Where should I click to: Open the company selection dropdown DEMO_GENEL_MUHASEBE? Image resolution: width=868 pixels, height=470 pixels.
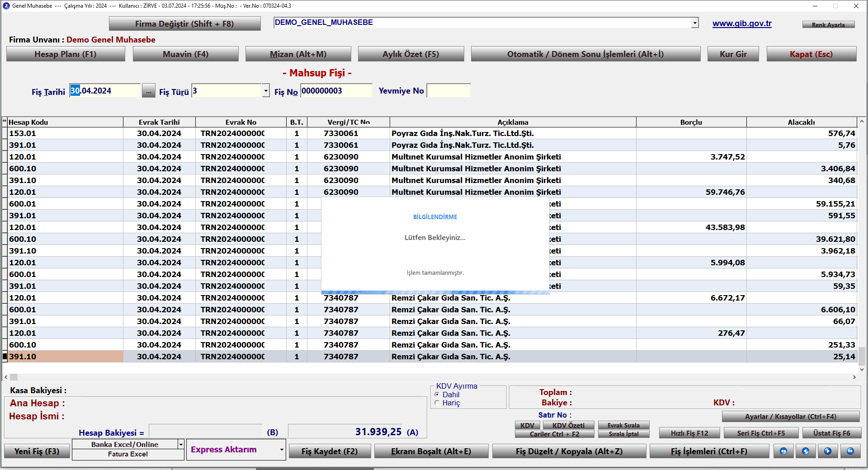[695, 23]
